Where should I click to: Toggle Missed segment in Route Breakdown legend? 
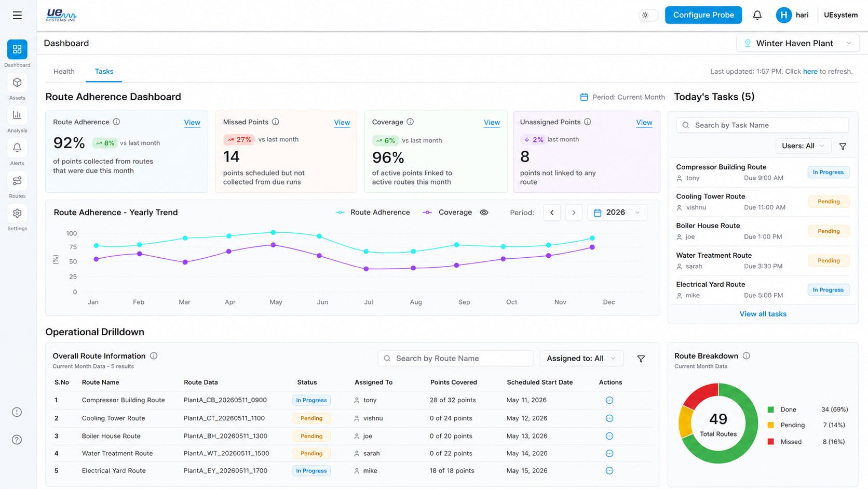807,442
